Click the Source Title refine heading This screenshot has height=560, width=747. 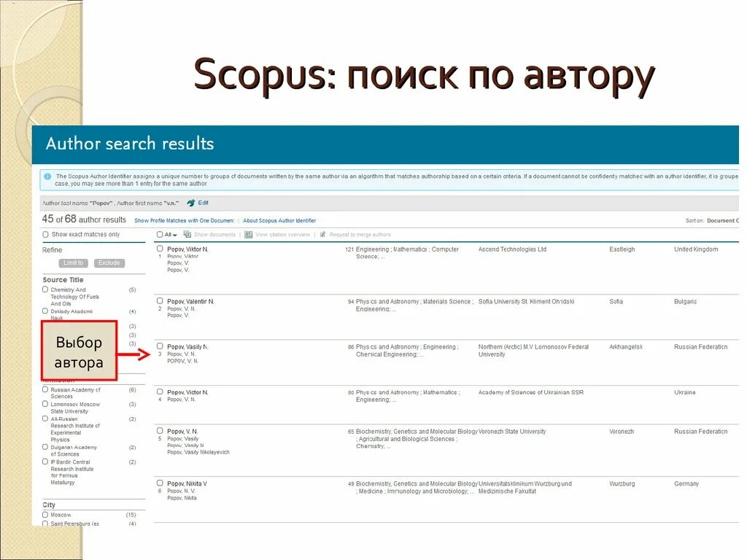(63, 279)
